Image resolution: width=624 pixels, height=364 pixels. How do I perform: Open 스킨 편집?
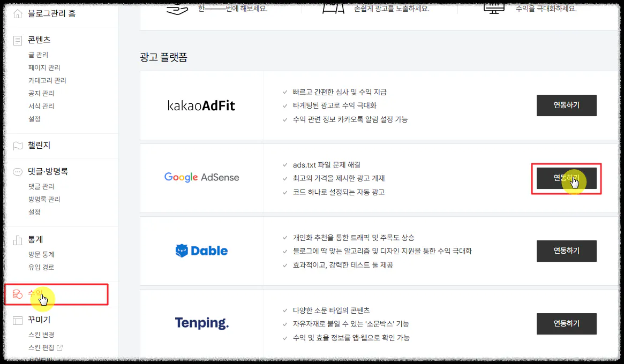(x=41, y=348)
